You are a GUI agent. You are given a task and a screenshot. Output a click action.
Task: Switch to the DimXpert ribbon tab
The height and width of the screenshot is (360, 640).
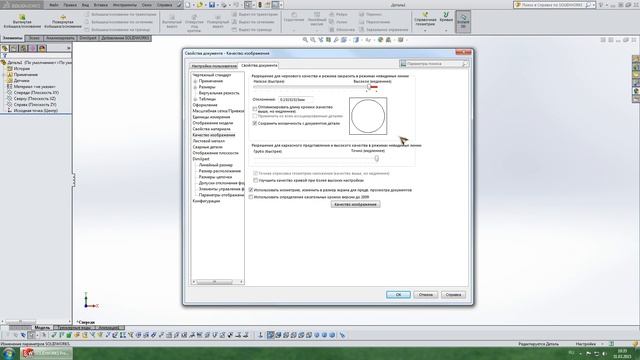88,38
